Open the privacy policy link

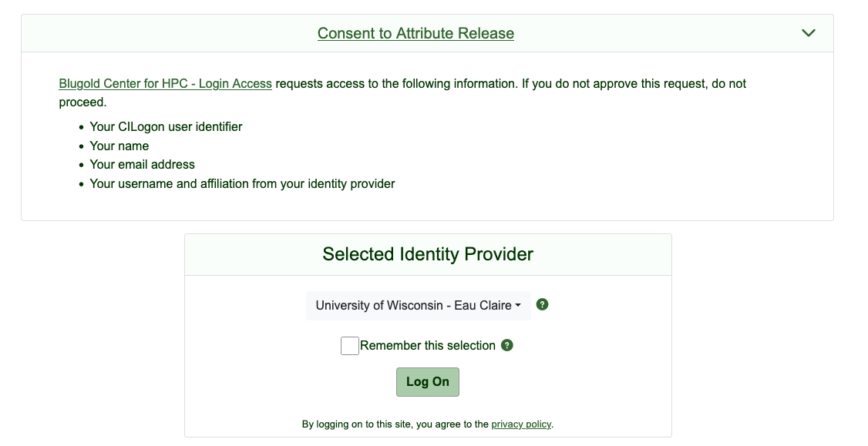click(x=521, y=424)
